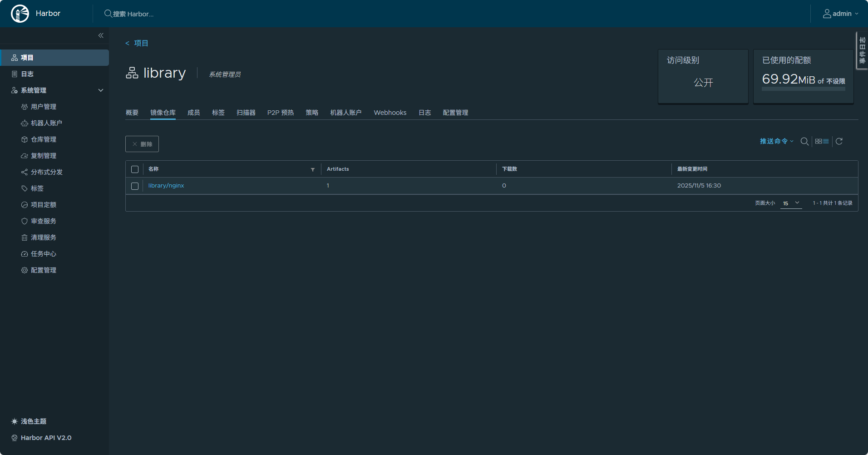Click the 审查服务 shield icon
This screenshot has height=455, width=868.
point(25,221)
